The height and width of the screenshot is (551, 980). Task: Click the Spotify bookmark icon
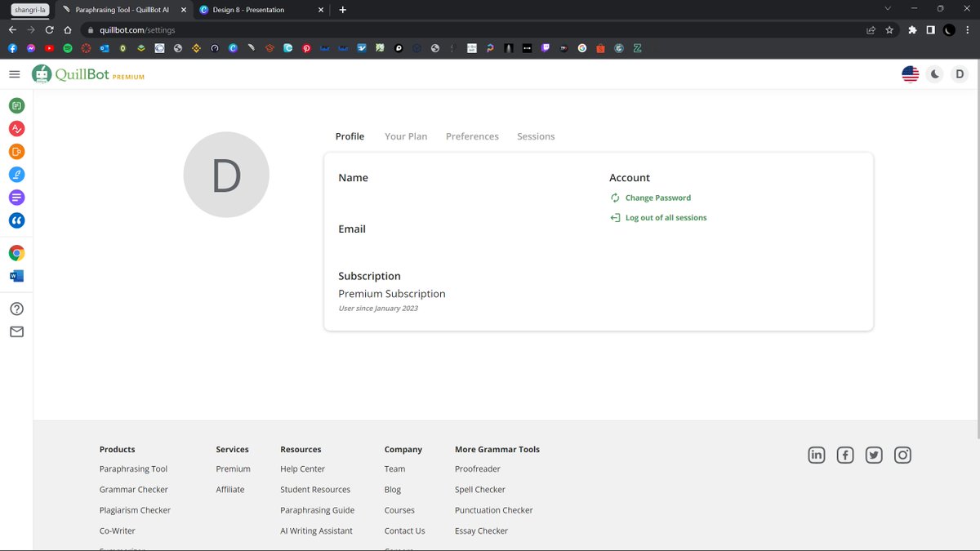tap(68, 48)
